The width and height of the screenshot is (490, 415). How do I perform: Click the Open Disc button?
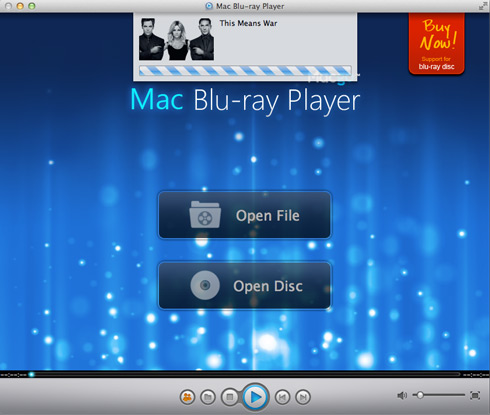pos(245,286)
